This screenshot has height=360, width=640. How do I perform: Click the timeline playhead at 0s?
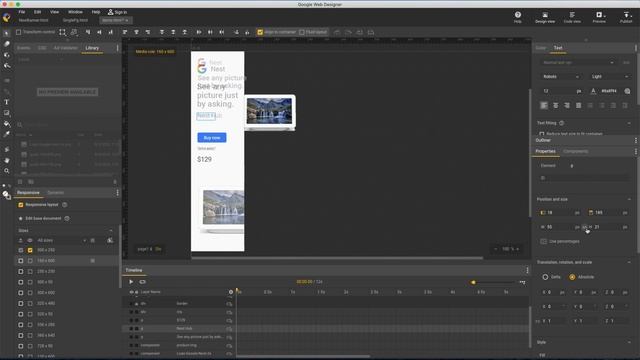(237, 291)
